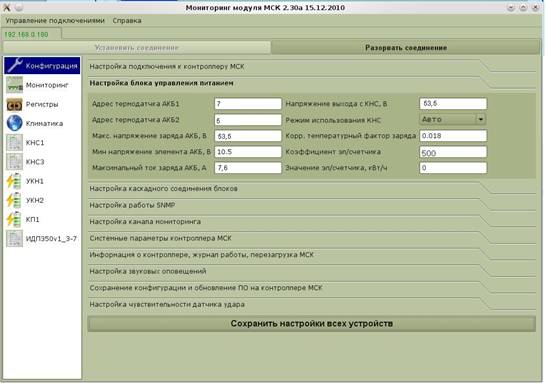This screenshot has width=547, height=383.
Task: Click the Макс. напряжение заряда АКБ field
Action: click(248, 136)
